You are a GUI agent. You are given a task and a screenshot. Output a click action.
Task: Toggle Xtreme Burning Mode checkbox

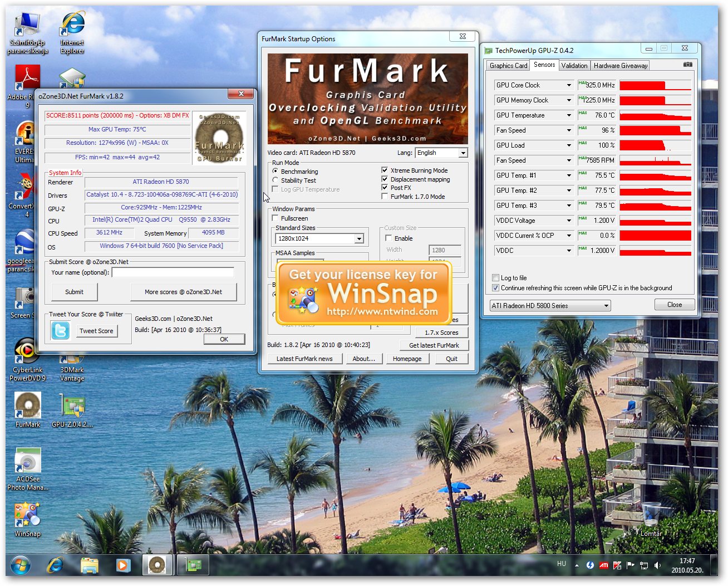[385, 170]
